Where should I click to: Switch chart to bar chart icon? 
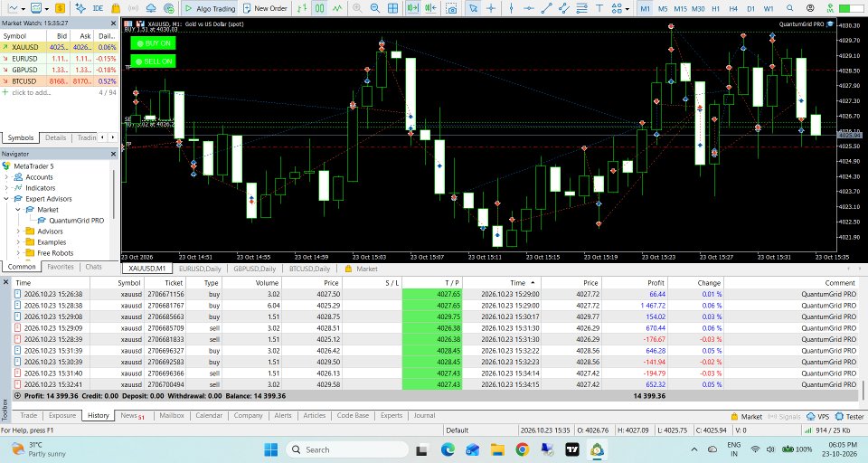tap(302, 8)
